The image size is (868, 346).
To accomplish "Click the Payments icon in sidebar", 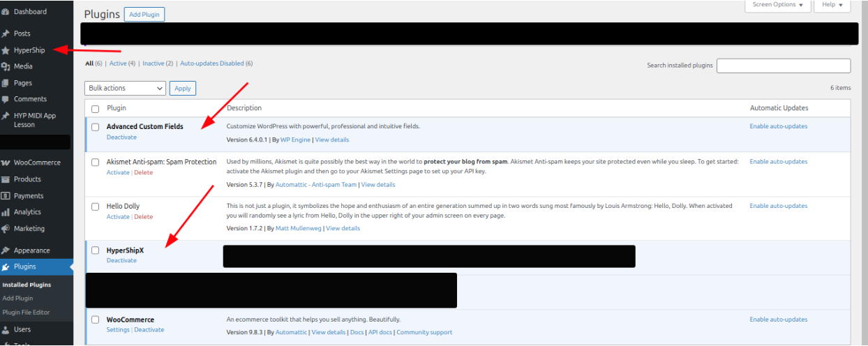I will [6, 196].
